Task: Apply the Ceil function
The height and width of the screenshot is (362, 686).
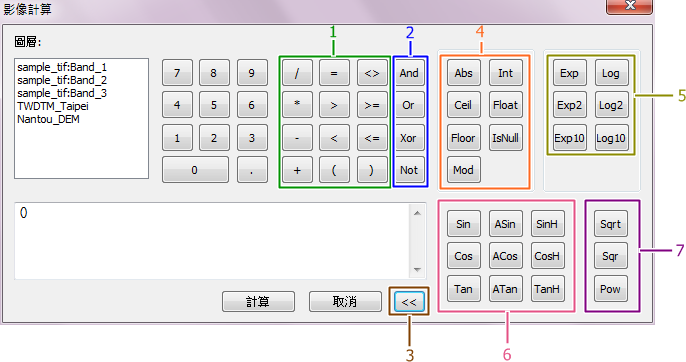Action: tap(464, 105)
